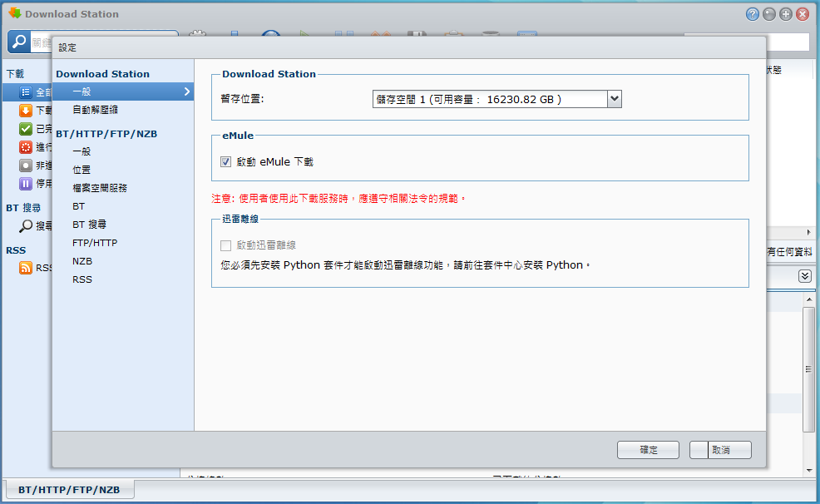Toggle 啟動 eMule 下載 checkbox

pos(225,162)
